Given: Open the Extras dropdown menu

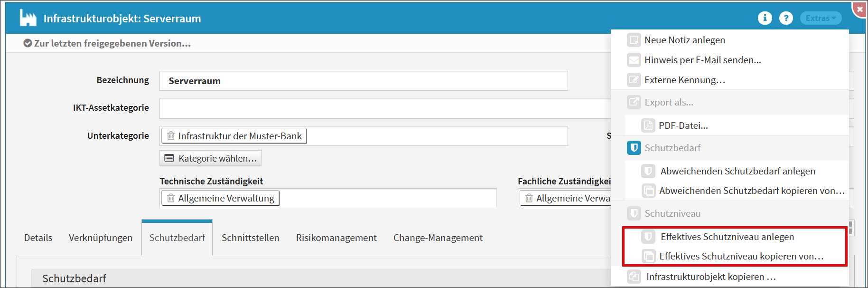Looking at the screenshot, I should point(821,18).
